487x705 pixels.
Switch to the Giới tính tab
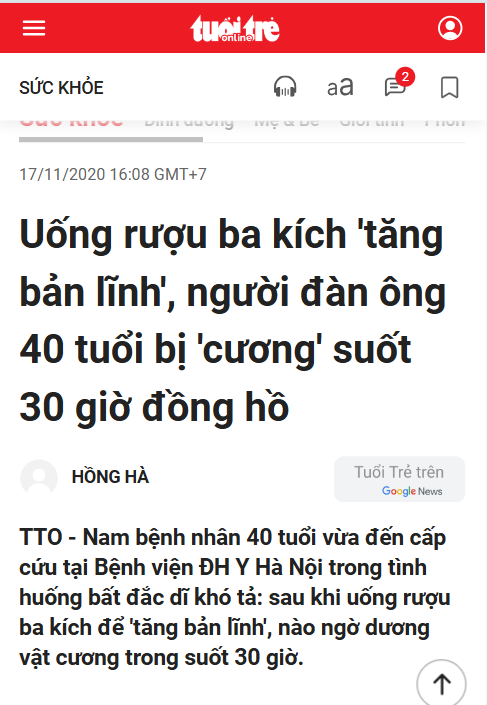click(371, 123)
